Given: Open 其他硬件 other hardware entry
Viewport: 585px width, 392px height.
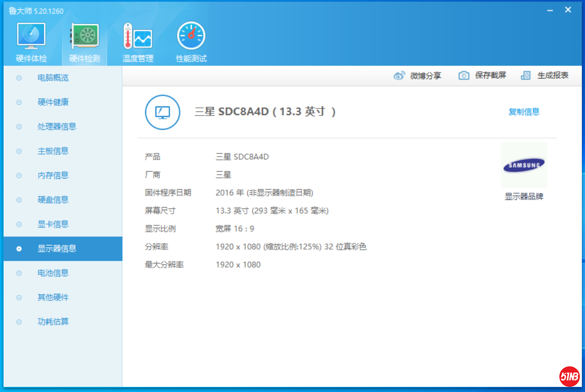Looking at the screenshot, I should (x=53, y=297).
